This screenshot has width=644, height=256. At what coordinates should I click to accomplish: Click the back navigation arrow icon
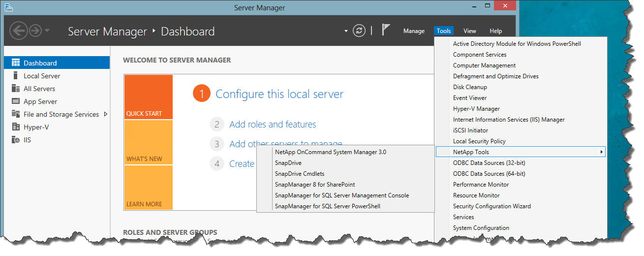point(19,31)
